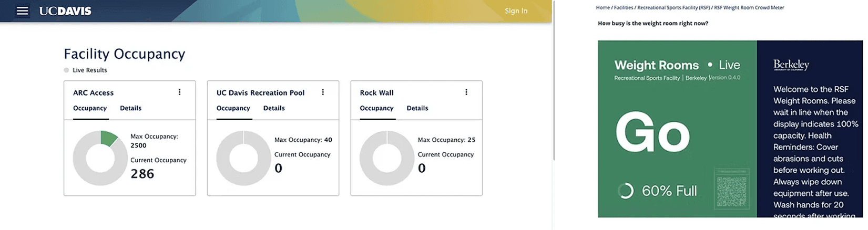Select Occupancy tab in Recreation Pool card
Image resolution: width=868 pixels, height=230 pixels.
(233, 108)
